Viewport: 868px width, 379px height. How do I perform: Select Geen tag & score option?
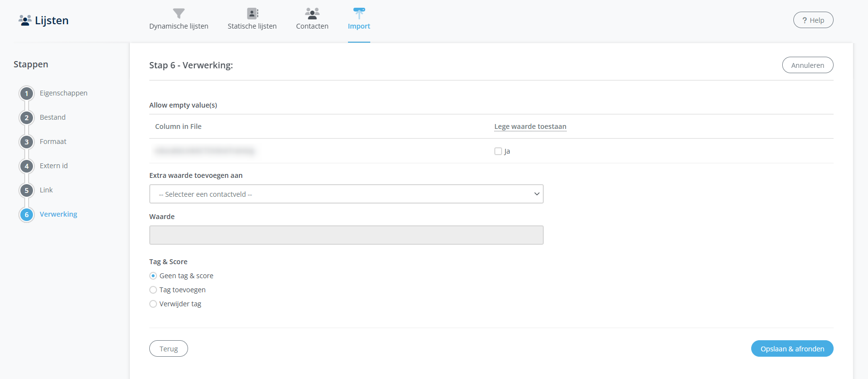pyautogui.click(x=153, y=276)
